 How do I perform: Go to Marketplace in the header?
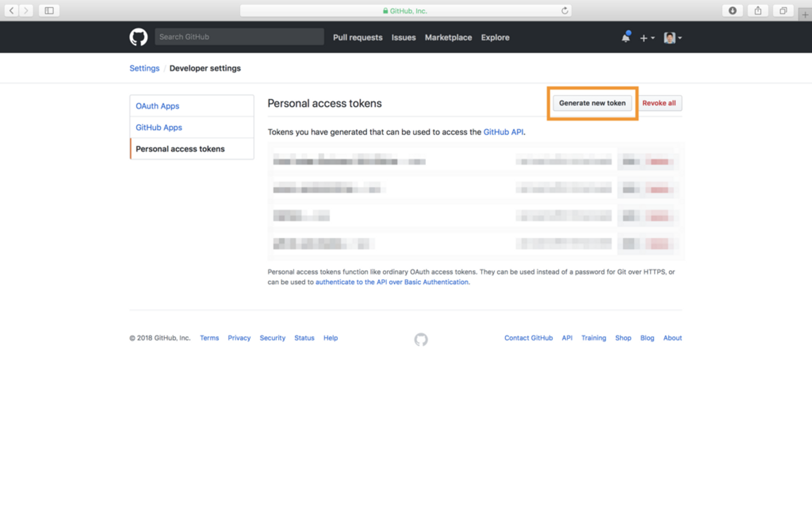(448, 37)
